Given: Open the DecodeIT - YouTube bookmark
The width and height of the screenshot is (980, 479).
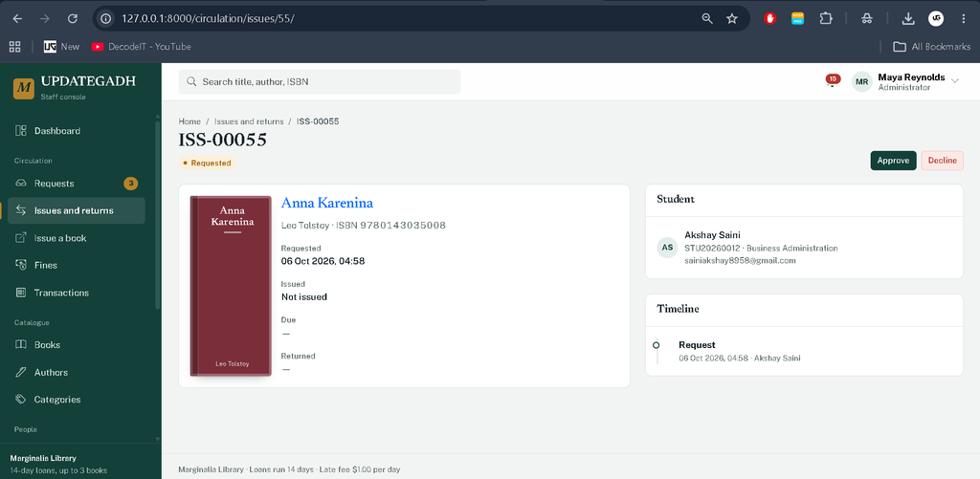Looking at the screenshot, I should pos(142,46).
